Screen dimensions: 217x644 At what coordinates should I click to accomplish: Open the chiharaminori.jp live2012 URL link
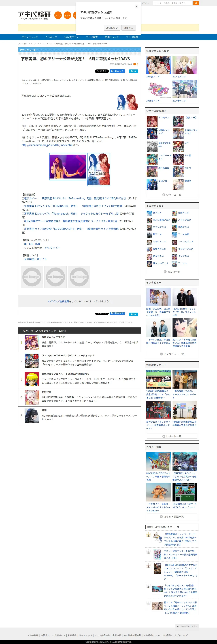point(48,145)
